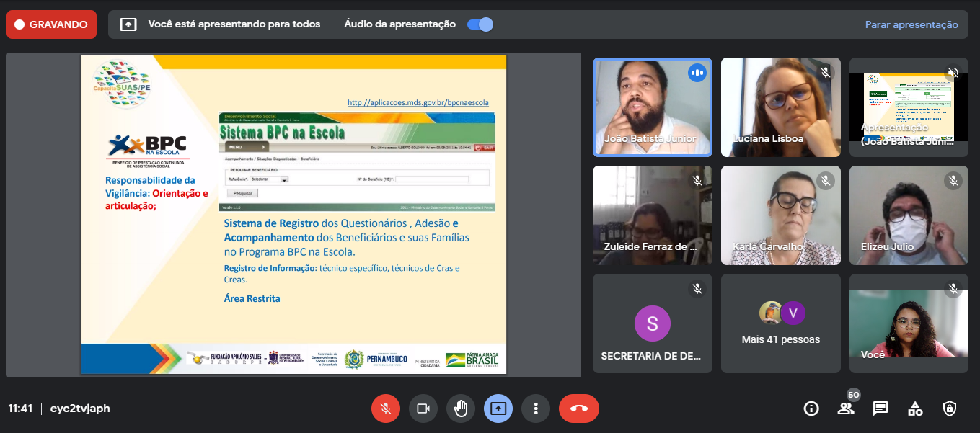980x433 pixels.
Task: Click the Pesquisar button in the slide
Action: [x=242, y=193]
